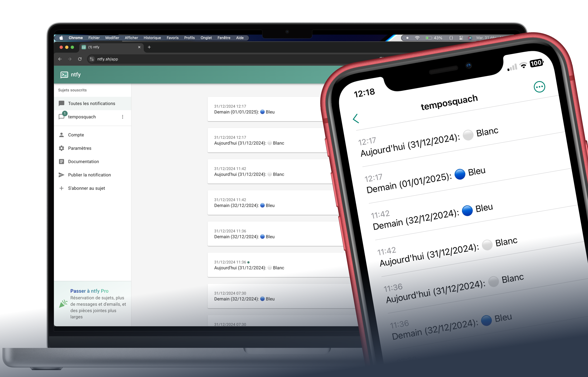The image size is (588, 377).
Task: Open the Chrome menu in menu bar
Action: point(76,38)
